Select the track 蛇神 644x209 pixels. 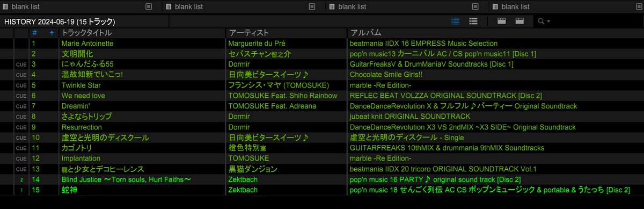(69, 190)
